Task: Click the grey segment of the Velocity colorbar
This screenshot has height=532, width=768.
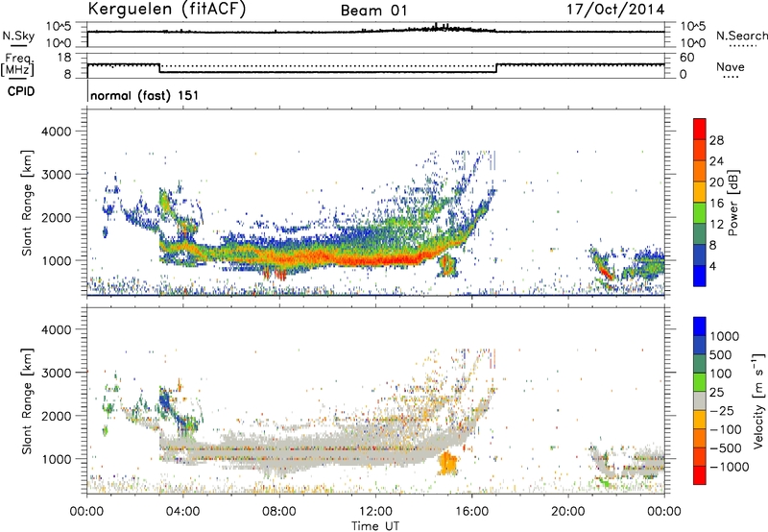Action: click(700, 400)
